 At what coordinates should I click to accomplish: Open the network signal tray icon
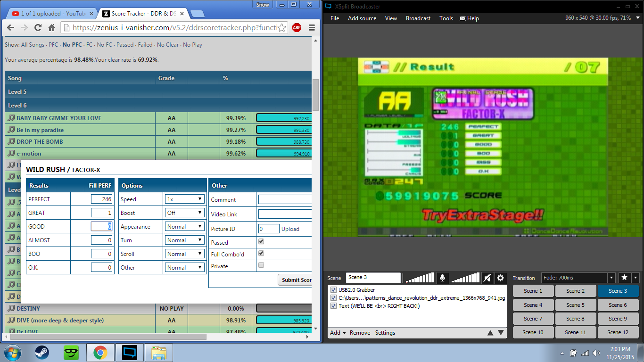[585, 353]
